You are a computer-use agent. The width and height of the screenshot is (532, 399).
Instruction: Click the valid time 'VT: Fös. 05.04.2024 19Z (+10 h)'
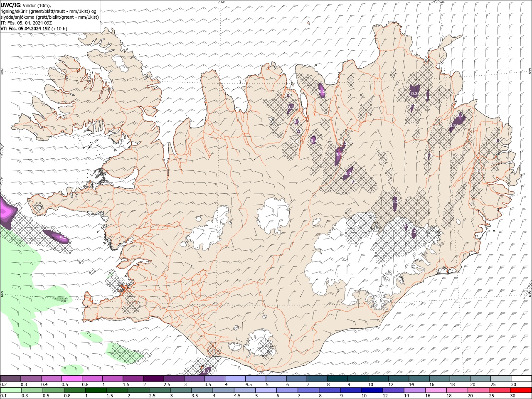coord(34,29)
